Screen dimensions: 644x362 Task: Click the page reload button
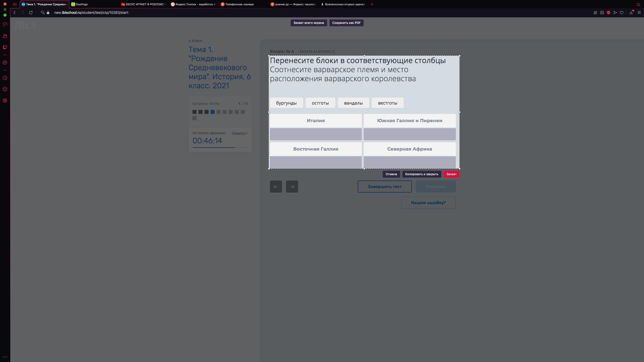click(31, 13)
